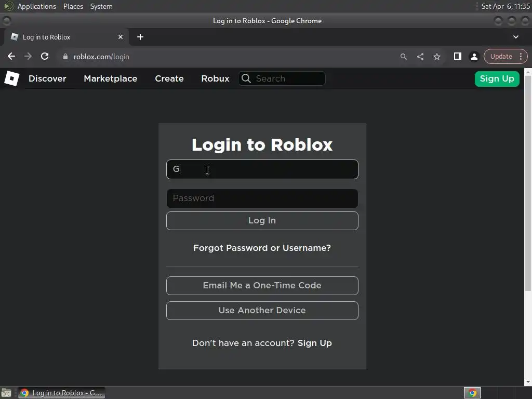This screenshot has height=399, width=532.
Task: Share this page using share icon
Action: (x=420, y=57)
